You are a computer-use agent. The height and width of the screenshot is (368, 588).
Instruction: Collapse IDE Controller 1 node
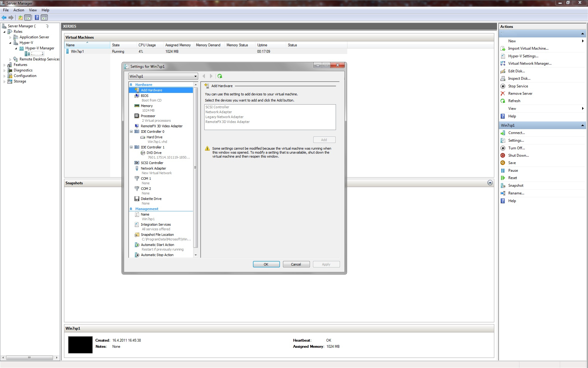pyautogui.click(x=131, y=147)
